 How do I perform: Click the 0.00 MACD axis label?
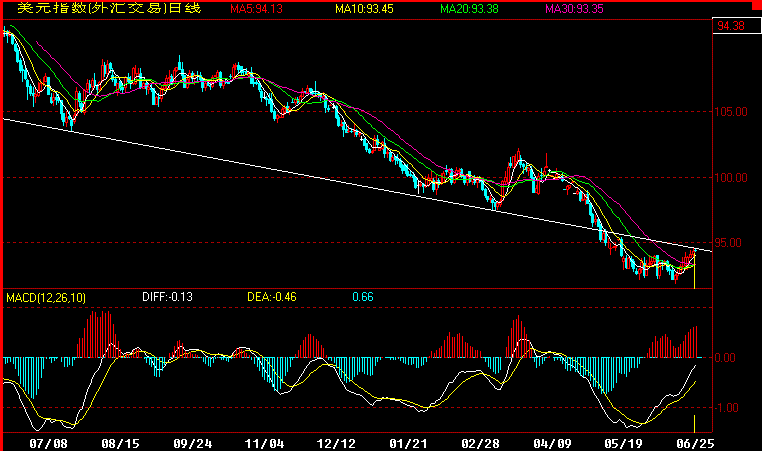tap(725, 358)
